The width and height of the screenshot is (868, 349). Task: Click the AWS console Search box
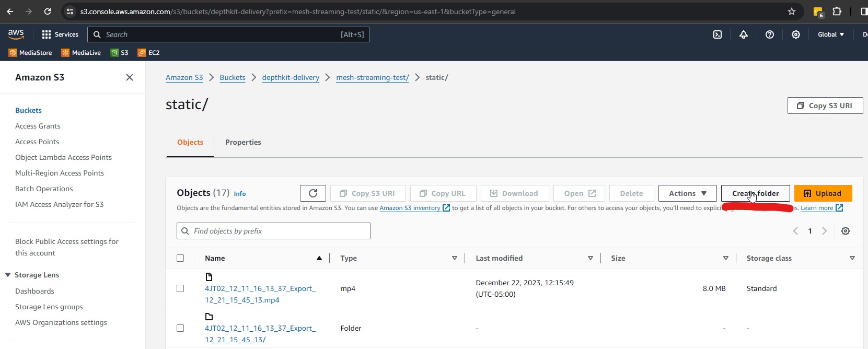[228, 34]
